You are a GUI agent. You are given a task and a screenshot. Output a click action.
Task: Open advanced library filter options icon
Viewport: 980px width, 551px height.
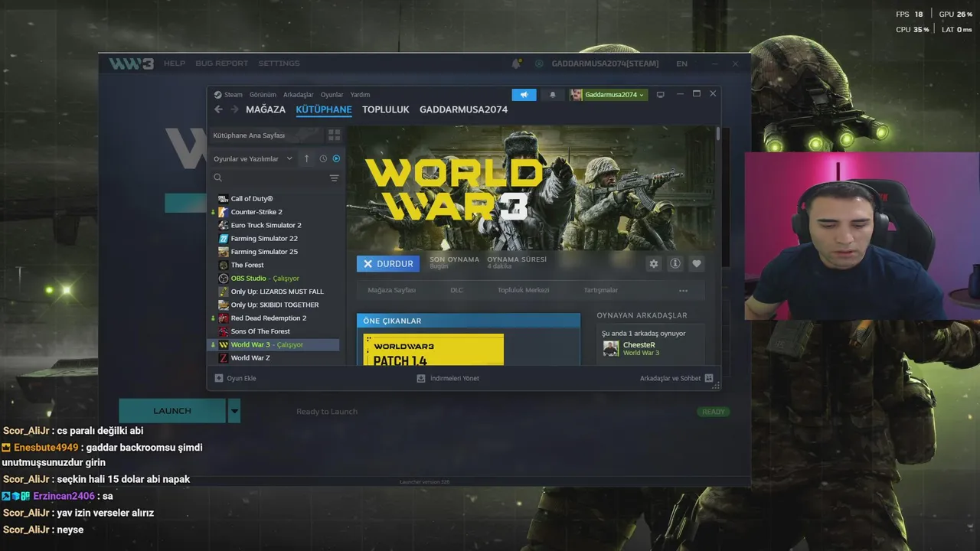[334, 178]
